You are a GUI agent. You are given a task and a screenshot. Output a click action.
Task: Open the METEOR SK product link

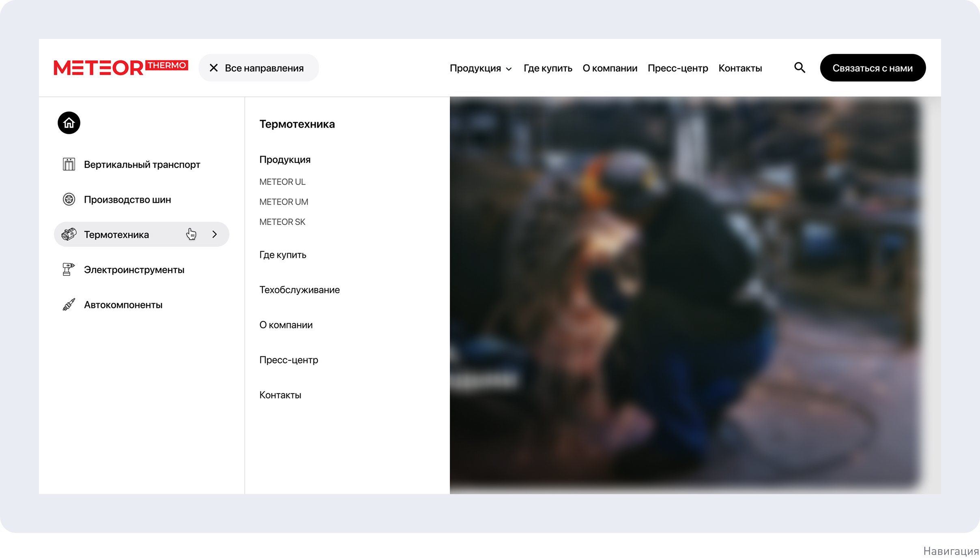pyautogui.click(x=282, y=222)
